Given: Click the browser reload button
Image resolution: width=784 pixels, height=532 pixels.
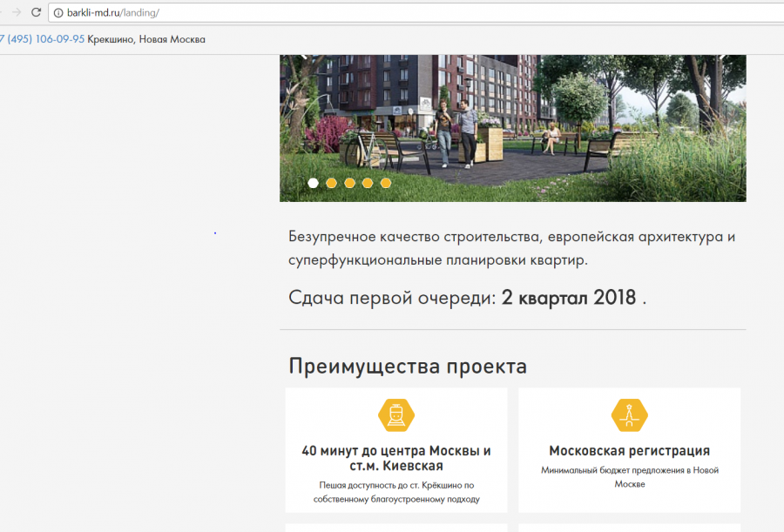Looking at the screenshot, I should tap(36, 12).
